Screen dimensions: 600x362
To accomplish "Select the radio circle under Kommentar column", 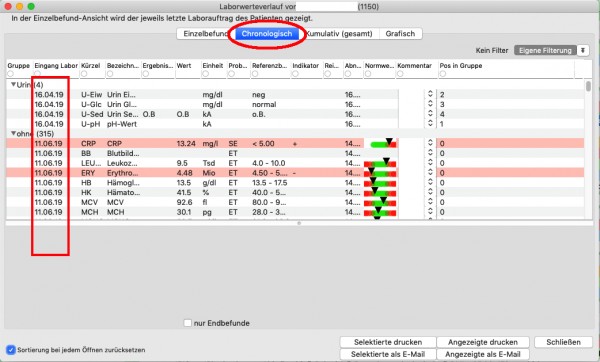I will tap(400, 73).
